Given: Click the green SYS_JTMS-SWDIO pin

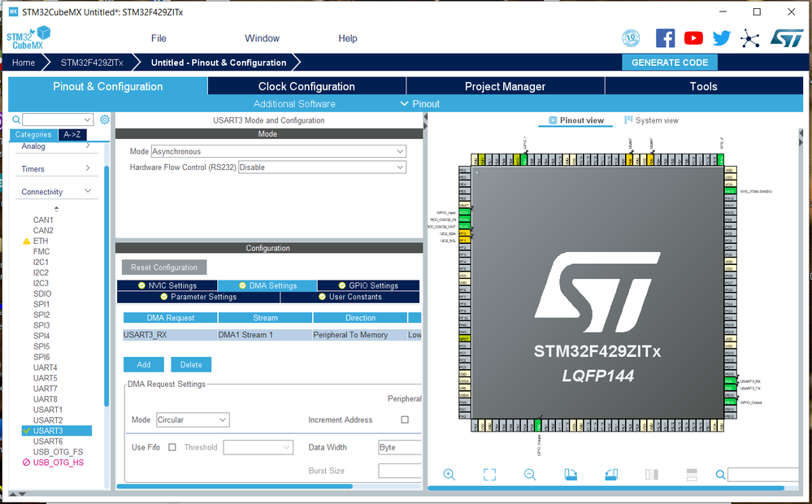Looking at the screenshot, I should 730,192.
